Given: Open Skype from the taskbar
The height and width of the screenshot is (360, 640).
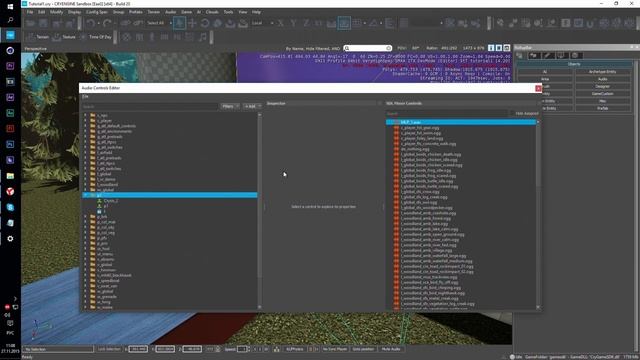Looking at the screenshot, I should (10, 207).
